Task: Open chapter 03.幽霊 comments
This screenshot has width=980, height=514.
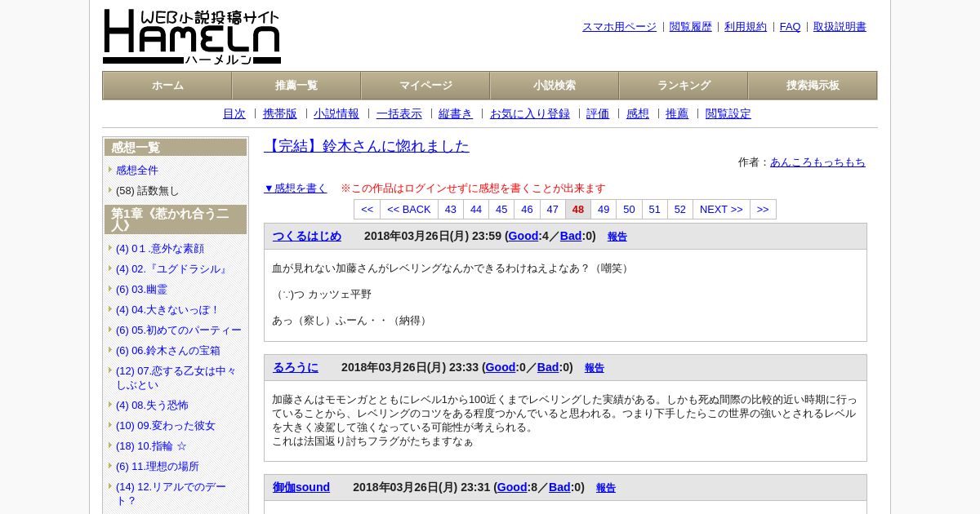Action: (141, 290)
